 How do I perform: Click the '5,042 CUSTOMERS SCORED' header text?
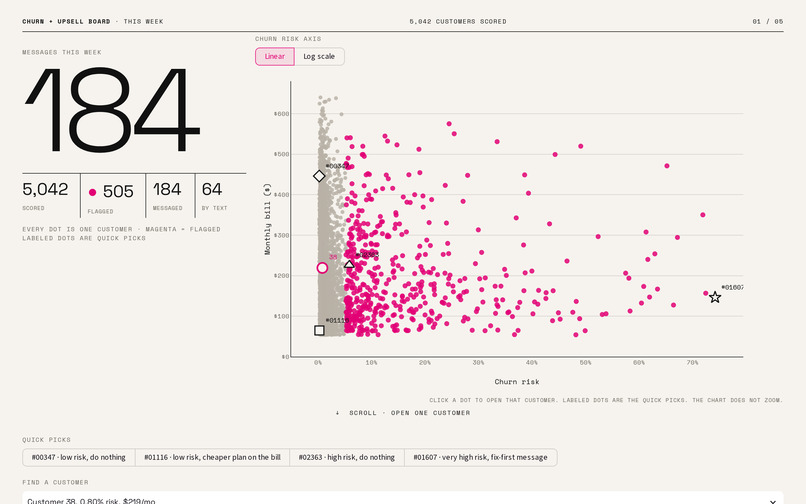(x=458, y=22)
